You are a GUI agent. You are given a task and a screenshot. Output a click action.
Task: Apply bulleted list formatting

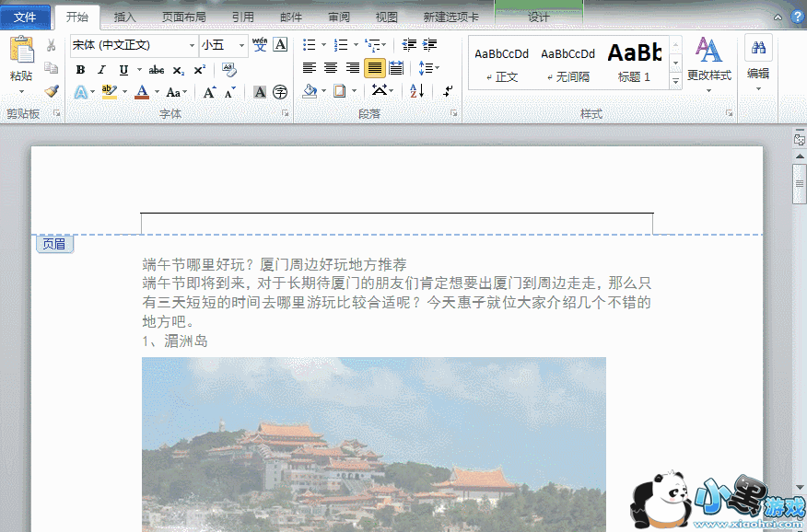click(x=309, y=45)
